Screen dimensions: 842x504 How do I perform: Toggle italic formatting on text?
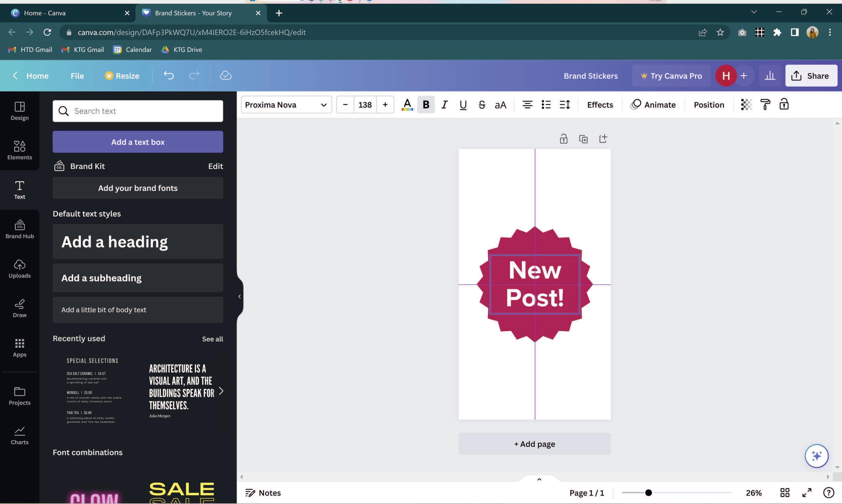[x=444, y=105]
